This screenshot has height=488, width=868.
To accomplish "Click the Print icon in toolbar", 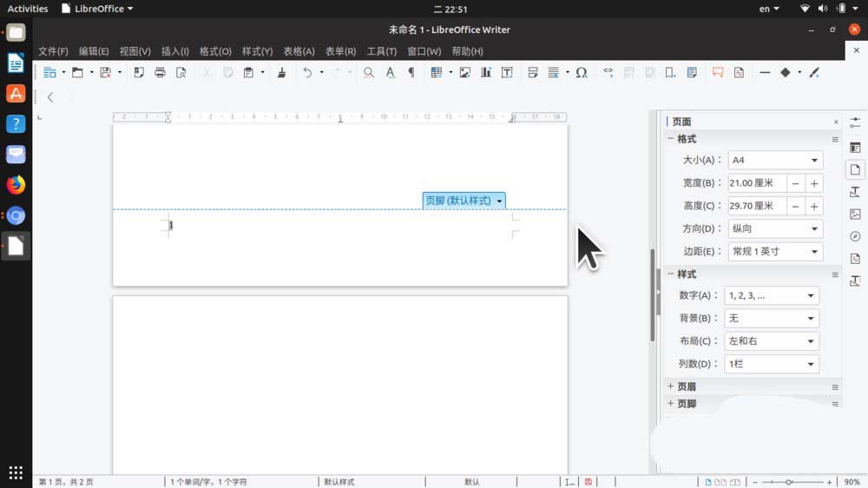I will pyautogui.click(x=160, y=73).
